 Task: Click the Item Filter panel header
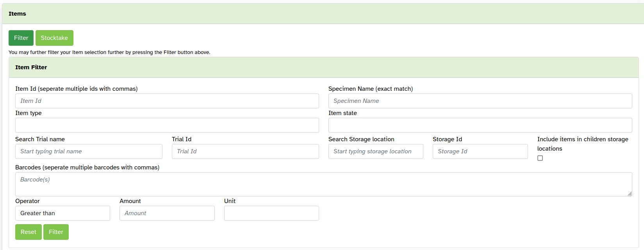(31, 67)
